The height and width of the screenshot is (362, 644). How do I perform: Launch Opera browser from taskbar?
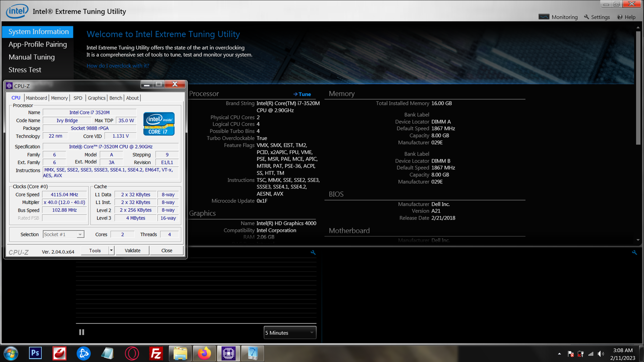(x=132, y=353)
